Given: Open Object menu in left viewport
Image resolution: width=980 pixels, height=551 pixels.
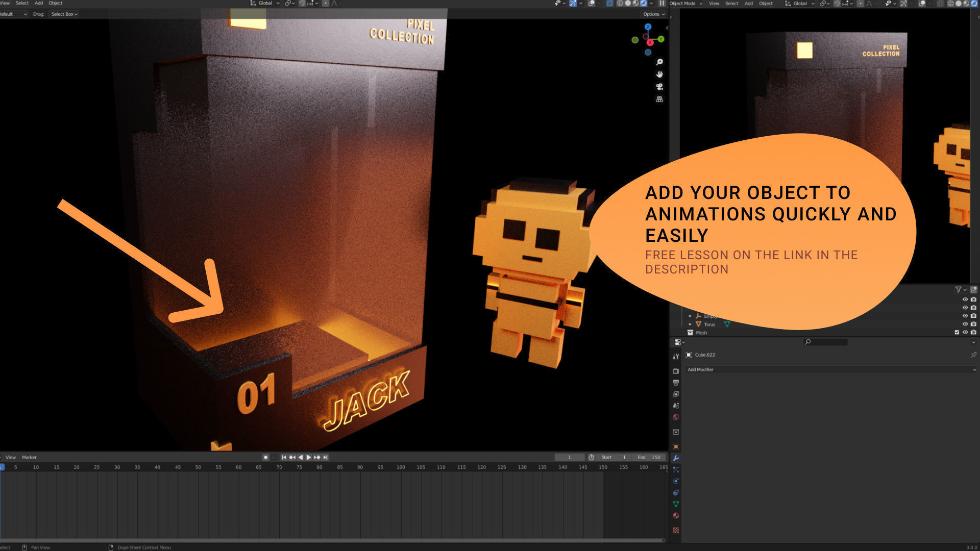Looking at the screenshot, I should 55,3.
